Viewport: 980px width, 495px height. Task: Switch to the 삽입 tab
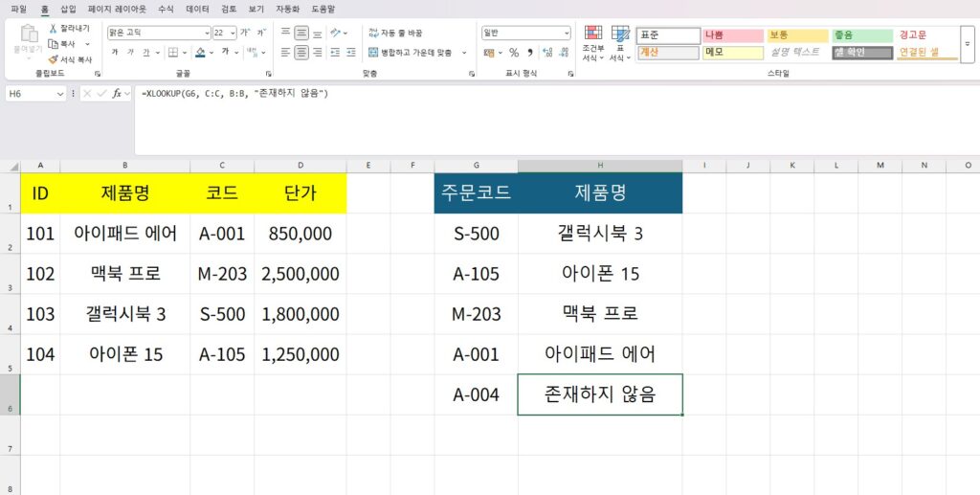coord(68,10)
